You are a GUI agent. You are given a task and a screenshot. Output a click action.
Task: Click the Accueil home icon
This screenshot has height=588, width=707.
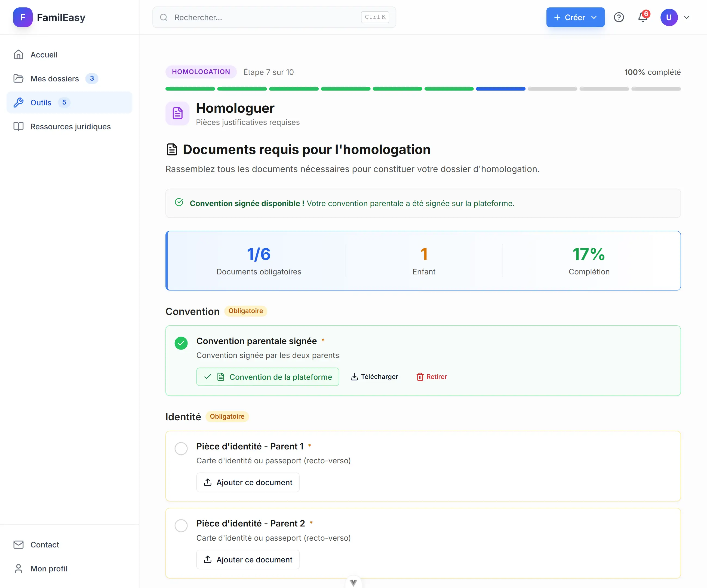[19, 54]
